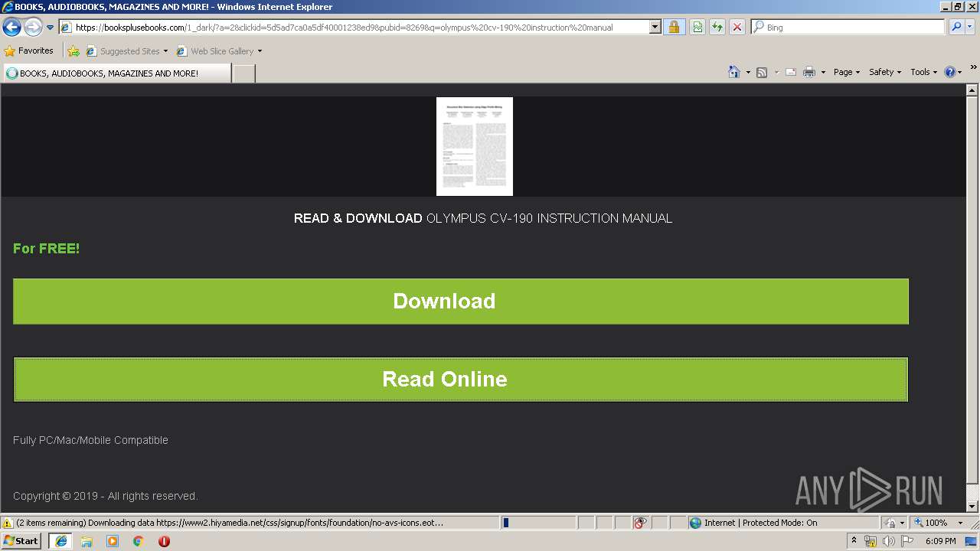Open the Help question mark menu
The height and width of the screenshot is (551, 980).
coord(953,72)
